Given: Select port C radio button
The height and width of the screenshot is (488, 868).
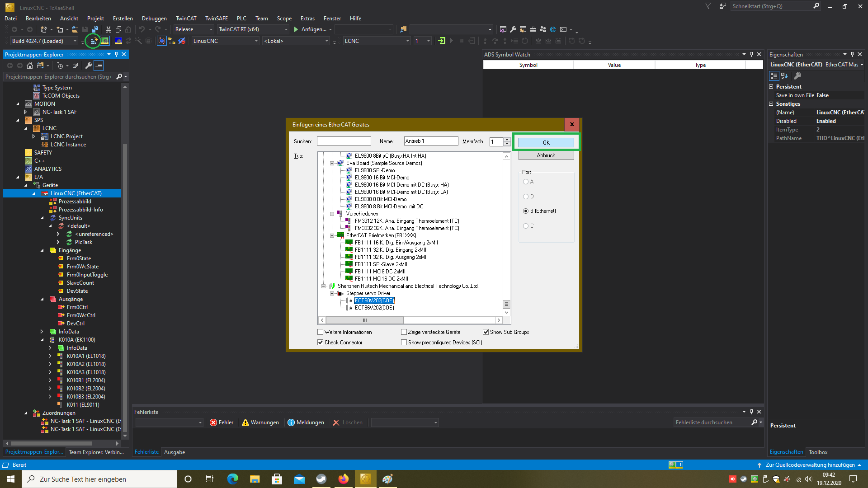Looking at the screenshot, I should [526, 226].
